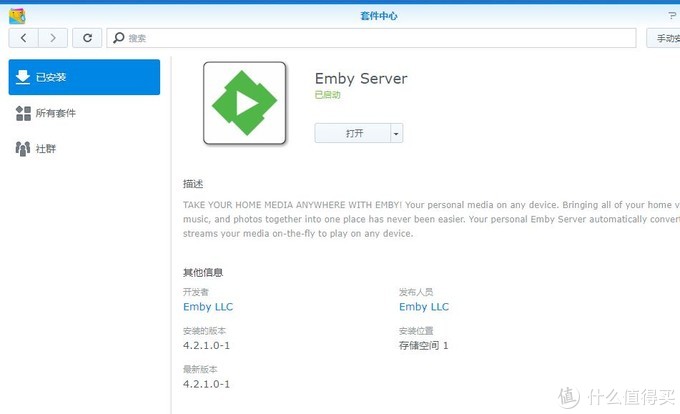The width and height of the screenshot is (680, 414).
Task: Click the Package Center app icon
Action: pos(17,16)
